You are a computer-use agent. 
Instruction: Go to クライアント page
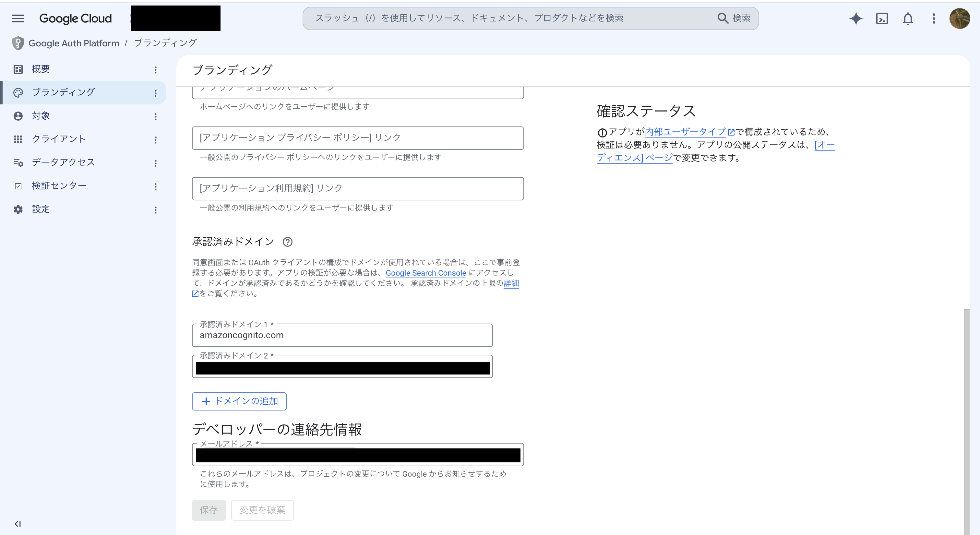(x=83, y=139)
